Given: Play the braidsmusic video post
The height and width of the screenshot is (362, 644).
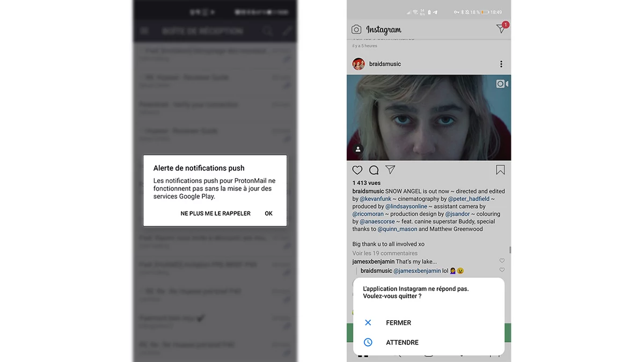Looking at the screenshot, I should tap(429, 117).
